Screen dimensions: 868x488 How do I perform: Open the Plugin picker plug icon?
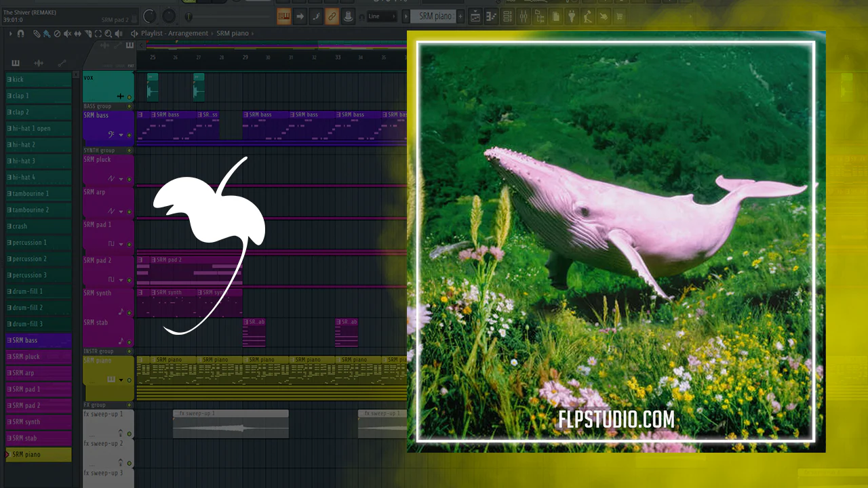pyautogui.click(x=571, y=16)
